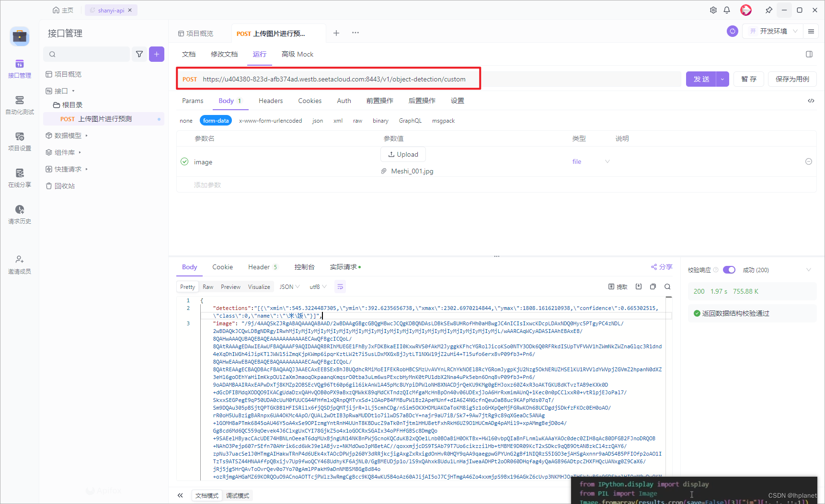Screen dimensions: 825x504
Task: Open the settings gear icon
Action: [713, 10]
